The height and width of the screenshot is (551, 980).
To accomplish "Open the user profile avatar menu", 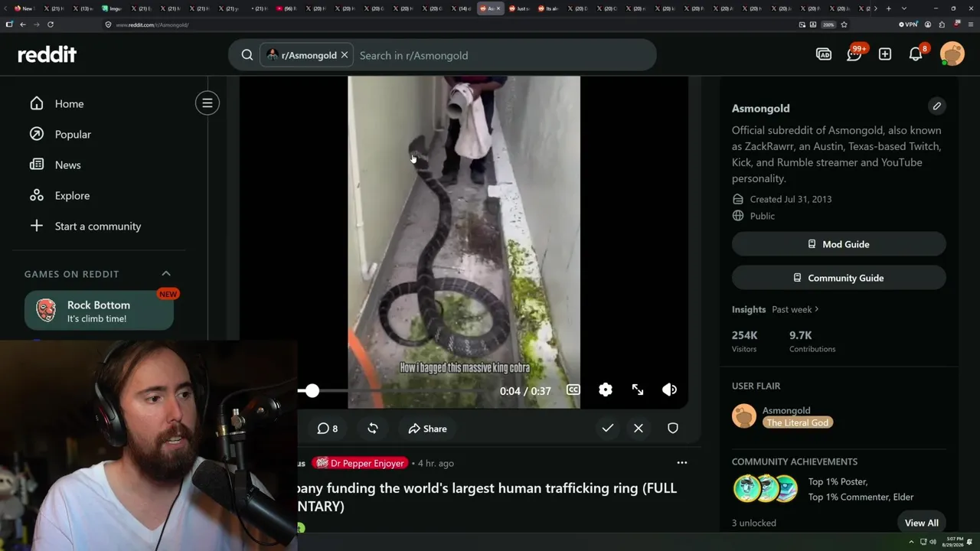I will pos(952,54).
